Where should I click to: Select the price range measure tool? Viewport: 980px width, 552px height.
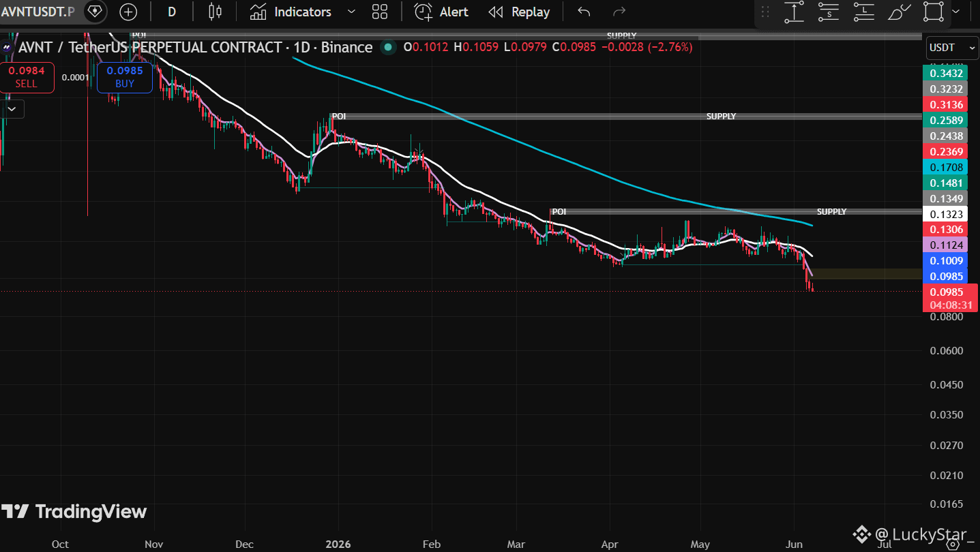794,12
